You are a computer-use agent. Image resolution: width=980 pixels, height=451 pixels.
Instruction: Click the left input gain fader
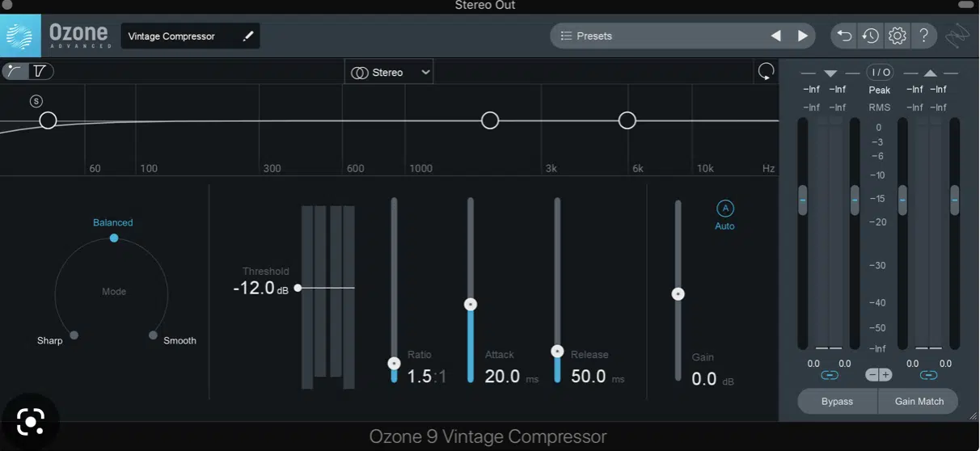click(x=802, y=200)
